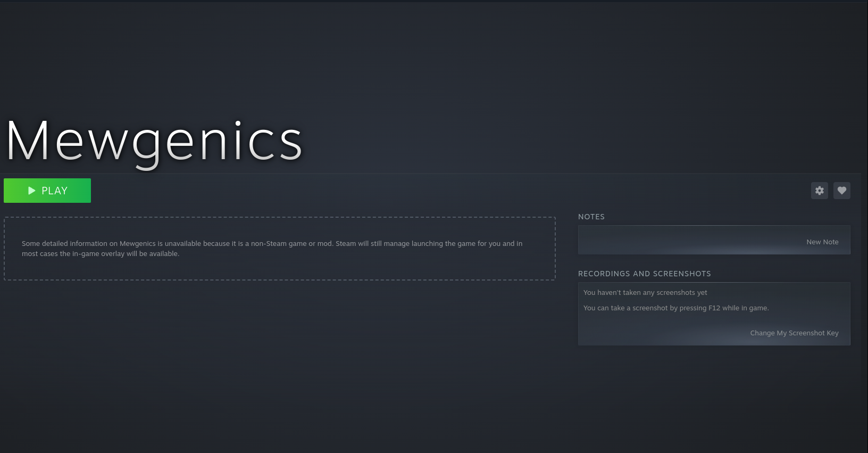Add Mewgenics to favorites with heart icon

[x=842, y=191]
